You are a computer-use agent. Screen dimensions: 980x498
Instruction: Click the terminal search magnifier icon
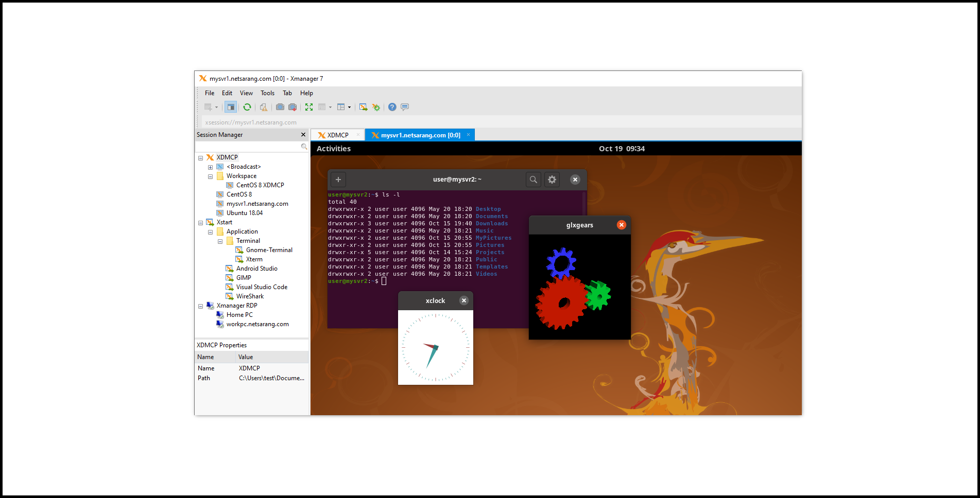pyautogui.click(x=534, y=180)
